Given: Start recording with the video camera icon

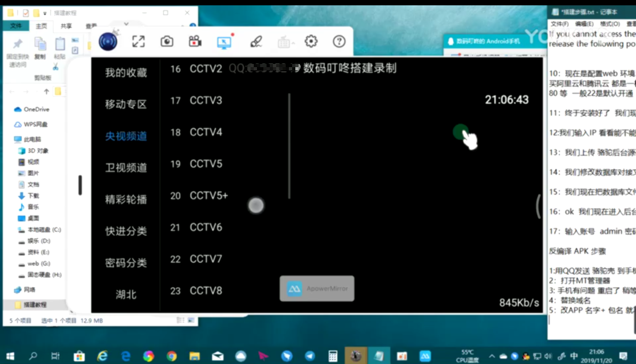Looking at the screenshot, I should (x=195, y=41).
